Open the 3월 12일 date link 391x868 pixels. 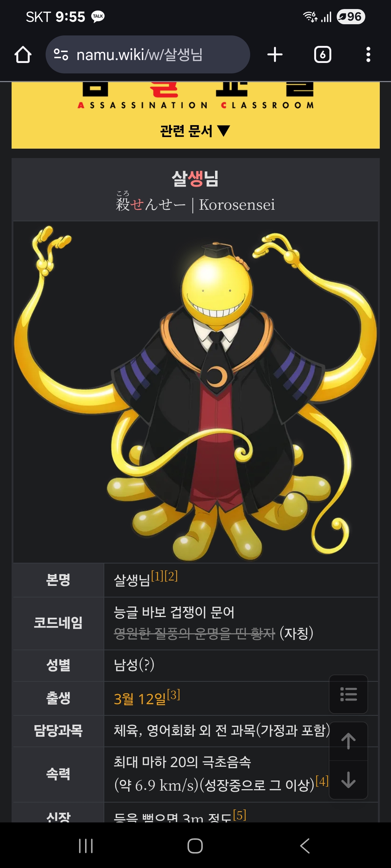coord(140,699)
